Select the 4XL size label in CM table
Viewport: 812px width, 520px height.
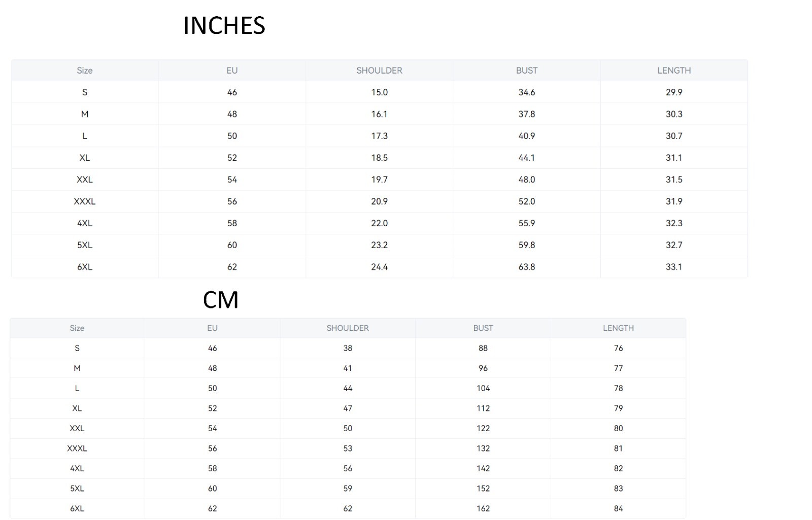click(x=77, y=469)
